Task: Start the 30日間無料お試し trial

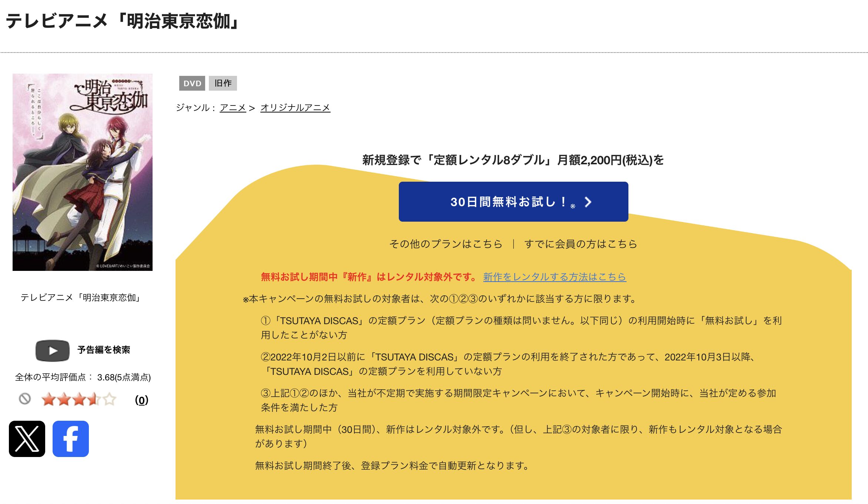Action: pos(513,202)
